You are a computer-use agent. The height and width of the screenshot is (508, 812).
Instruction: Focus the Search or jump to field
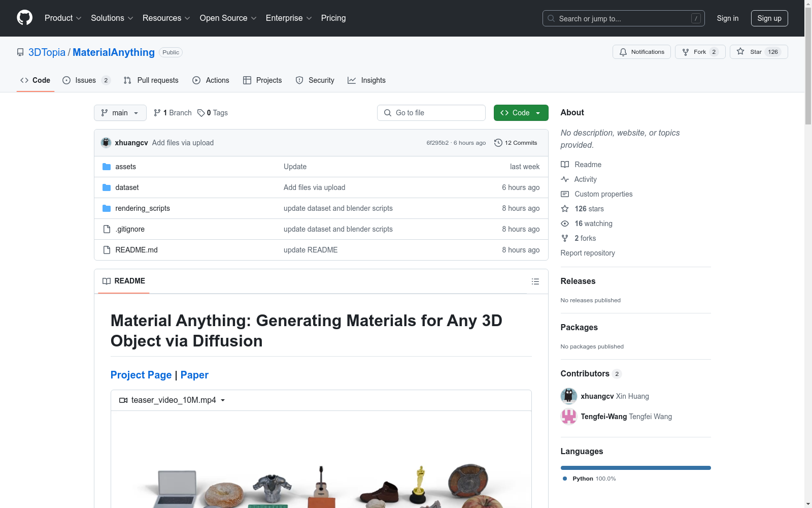coord(624,18)
